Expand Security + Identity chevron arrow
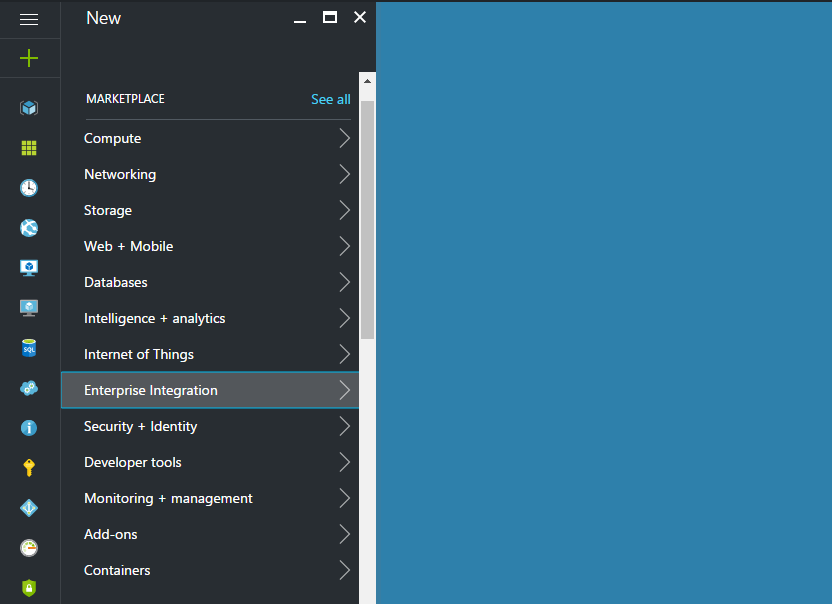The width and height of the screenshot is (832, 604). [345, 427]
